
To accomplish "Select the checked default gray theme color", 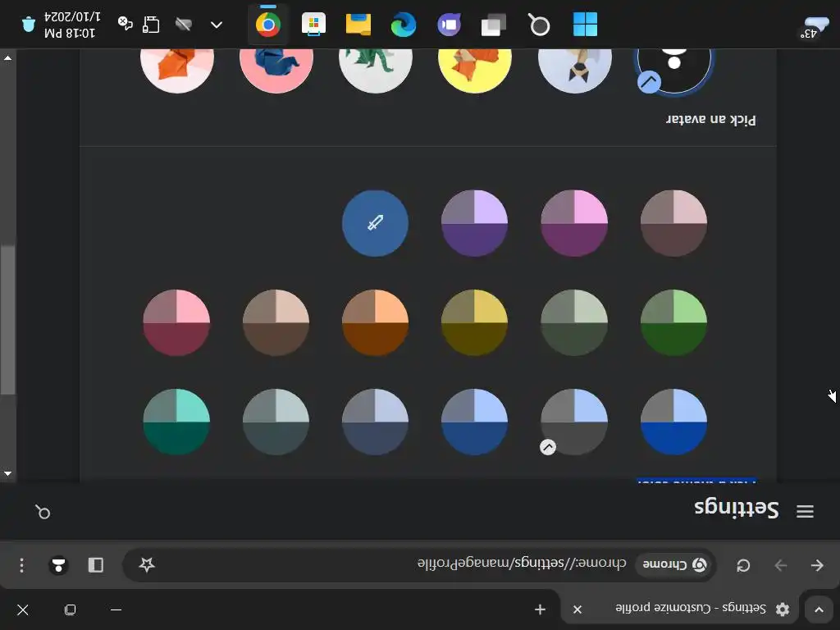I will [x=574, y=422].
